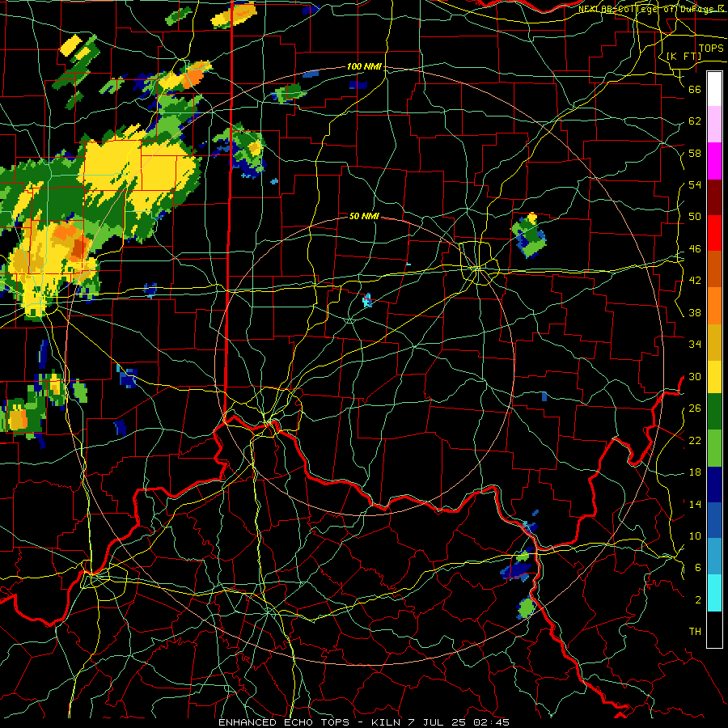Click the TOPS legend heading

[x=711, y=49]
